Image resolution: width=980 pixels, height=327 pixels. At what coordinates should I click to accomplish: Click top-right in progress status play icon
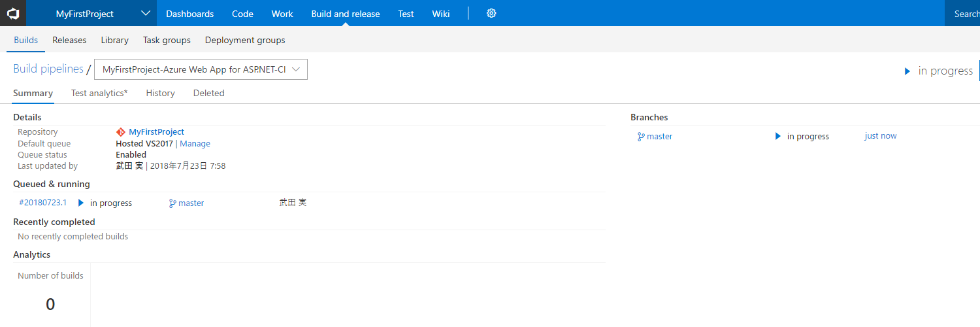[x=907, y=71]
